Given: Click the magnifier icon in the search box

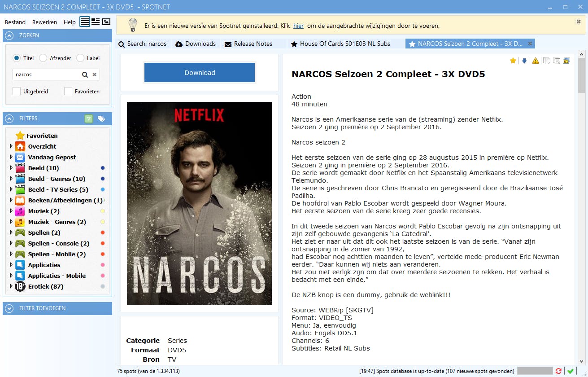Looking at the screenshot, I should click(x=85, y=75).
